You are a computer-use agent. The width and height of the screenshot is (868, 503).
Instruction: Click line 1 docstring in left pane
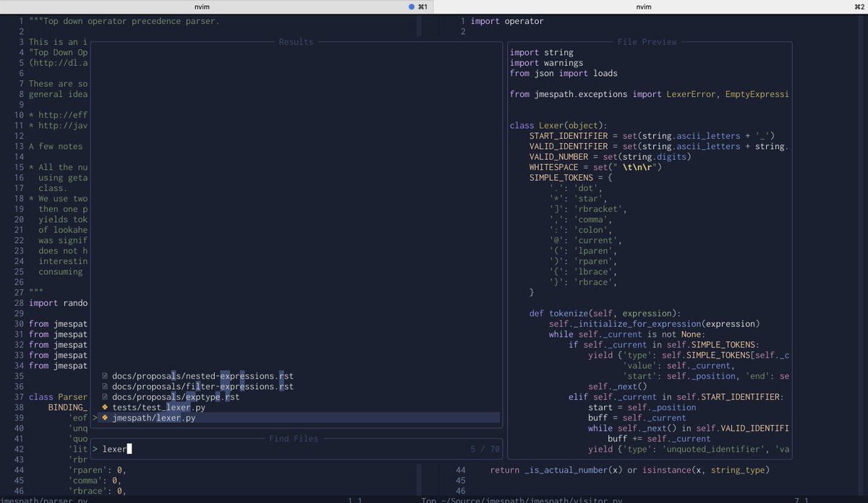[x=124, y=21]
